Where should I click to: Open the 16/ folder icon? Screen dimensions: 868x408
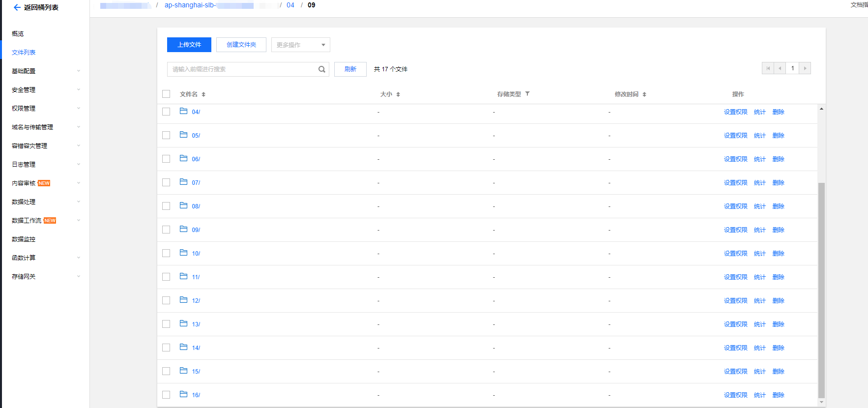tap(183, 394)
